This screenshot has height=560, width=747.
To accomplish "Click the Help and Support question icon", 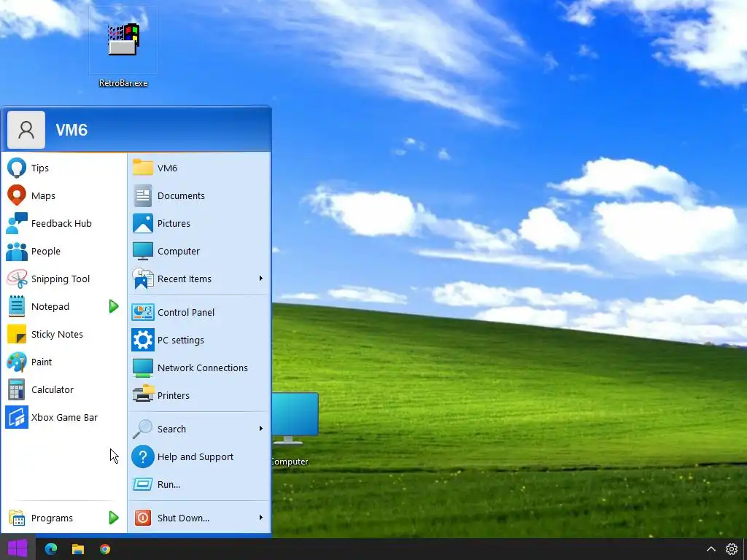I will coord(142,456).
